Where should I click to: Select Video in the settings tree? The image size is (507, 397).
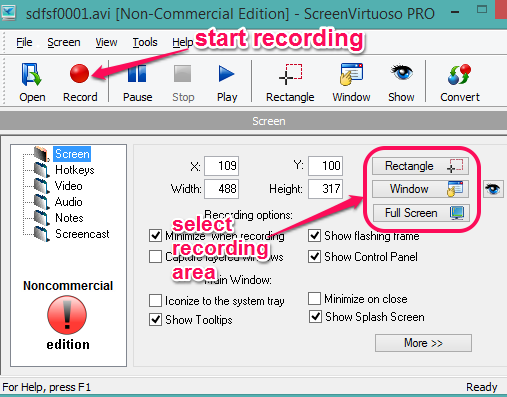pyautogui.click(x=69, y=186)
